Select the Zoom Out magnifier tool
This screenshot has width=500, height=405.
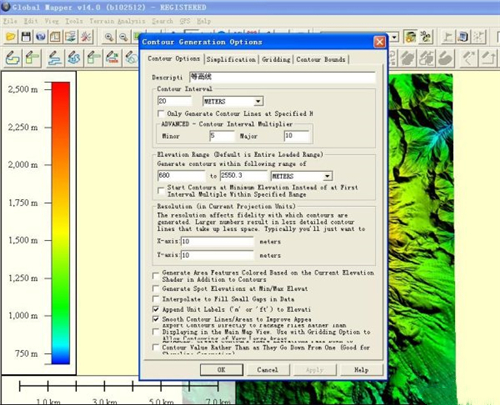tap(124, 37)
